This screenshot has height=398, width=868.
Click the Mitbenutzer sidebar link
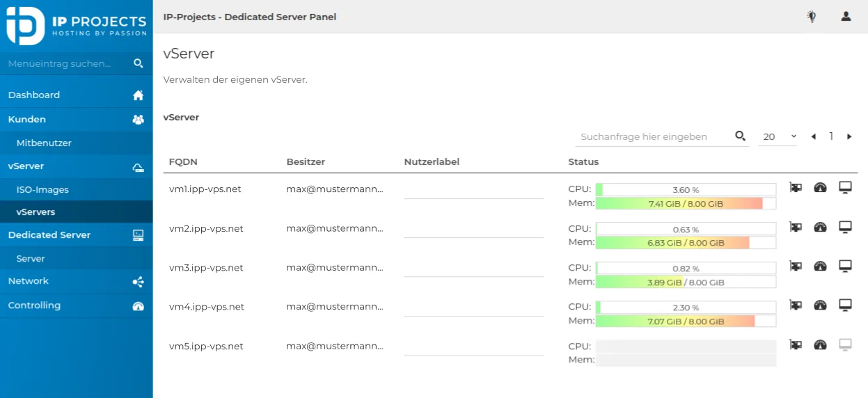click(44, 143)
